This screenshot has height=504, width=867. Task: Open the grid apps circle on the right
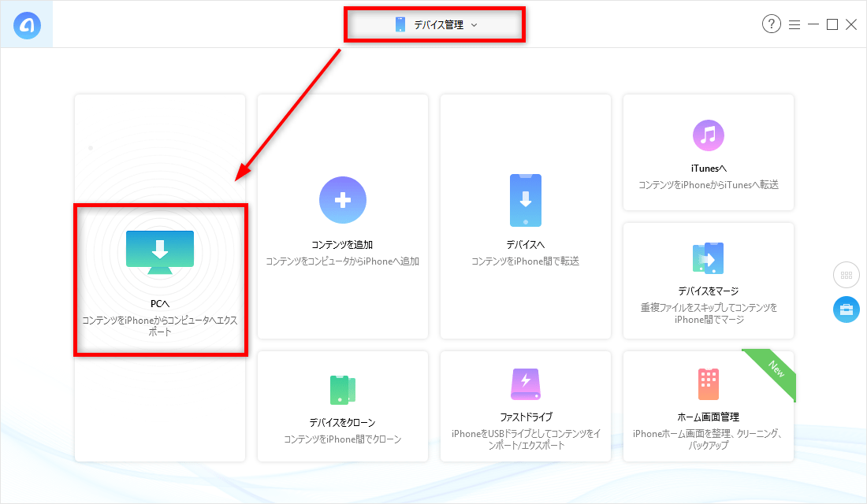click(847, 275)
